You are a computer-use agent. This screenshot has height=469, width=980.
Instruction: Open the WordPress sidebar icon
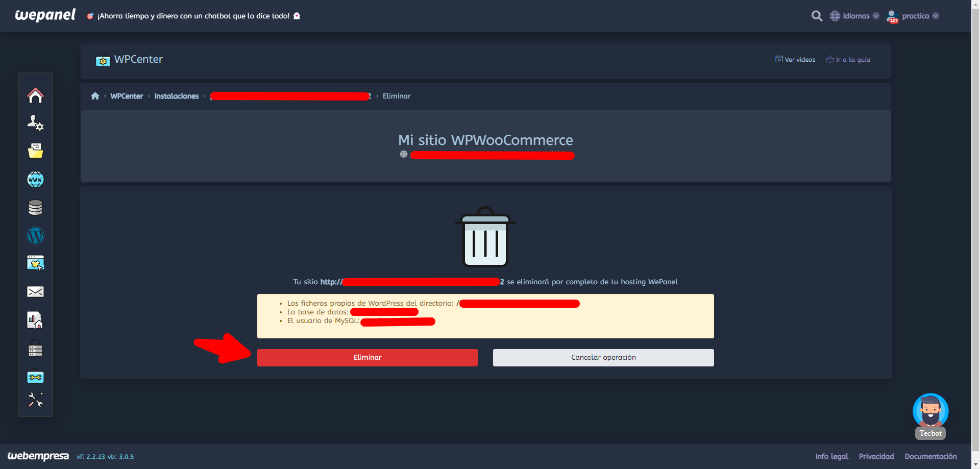(35, 235)
